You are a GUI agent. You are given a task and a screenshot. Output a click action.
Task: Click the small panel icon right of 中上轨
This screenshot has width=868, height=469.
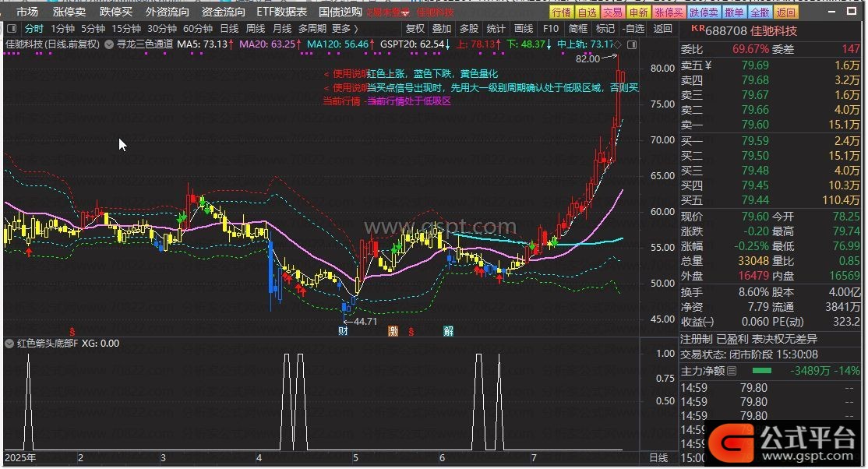(x=633, y=45)
